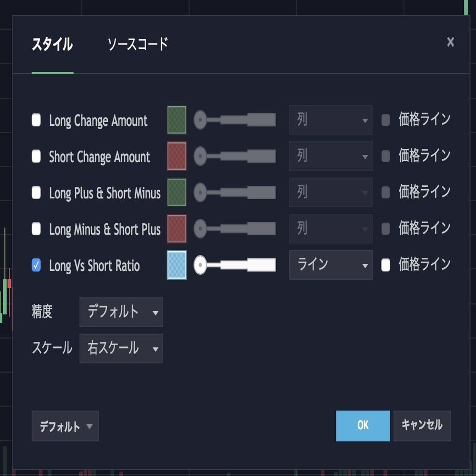This screenshot has width=476, height=476.
Task: Open the blue color swatch for Long Vs Short Ratio
Action: (176, 265)
